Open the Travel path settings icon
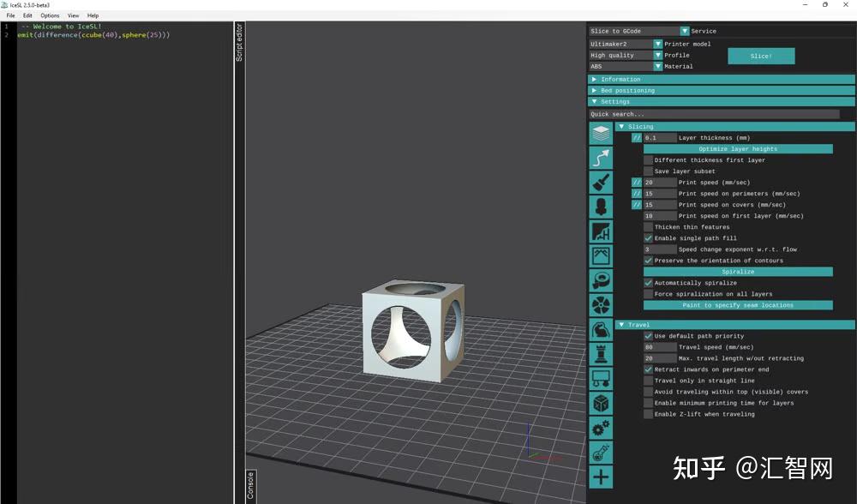 (x=601, y=156)
